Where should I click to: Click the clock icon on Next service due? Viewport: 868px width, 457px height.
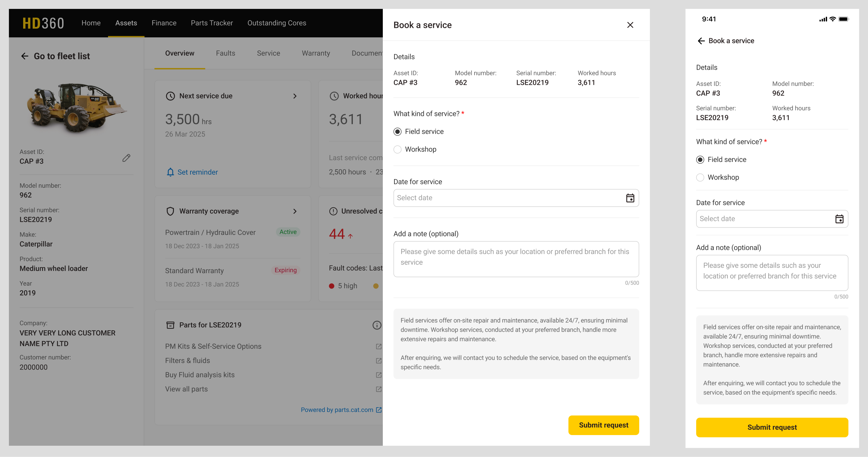coord(171,96)
